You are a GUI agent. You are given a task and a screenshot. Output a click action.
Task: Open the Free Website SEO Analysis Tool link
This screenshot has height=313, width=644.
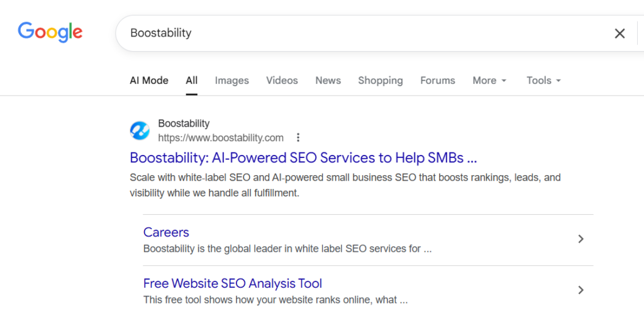[x=233, y=283]
